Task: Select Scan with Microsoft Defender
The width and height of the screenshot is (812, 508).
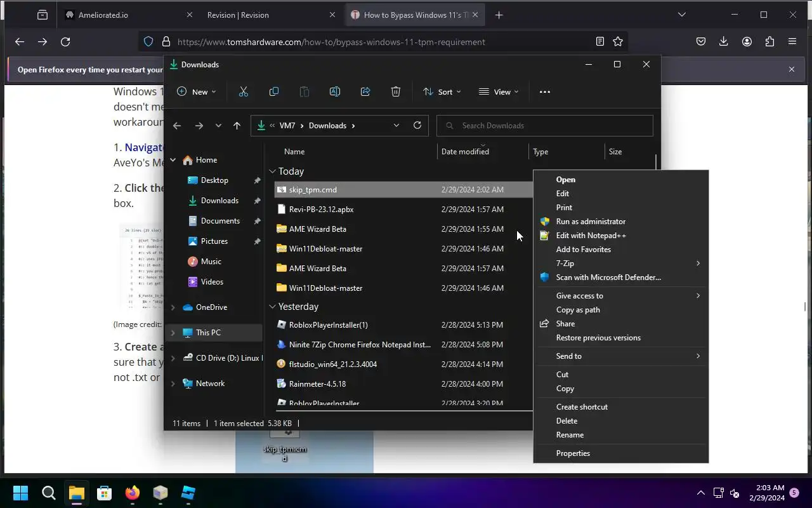Action: click(608, 277)
